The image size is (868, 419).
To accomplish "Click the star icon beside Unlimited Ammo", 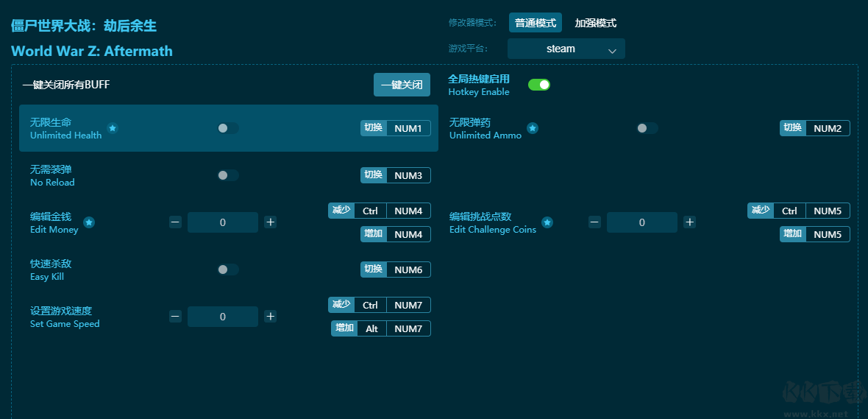I will (x=533, y=129).
